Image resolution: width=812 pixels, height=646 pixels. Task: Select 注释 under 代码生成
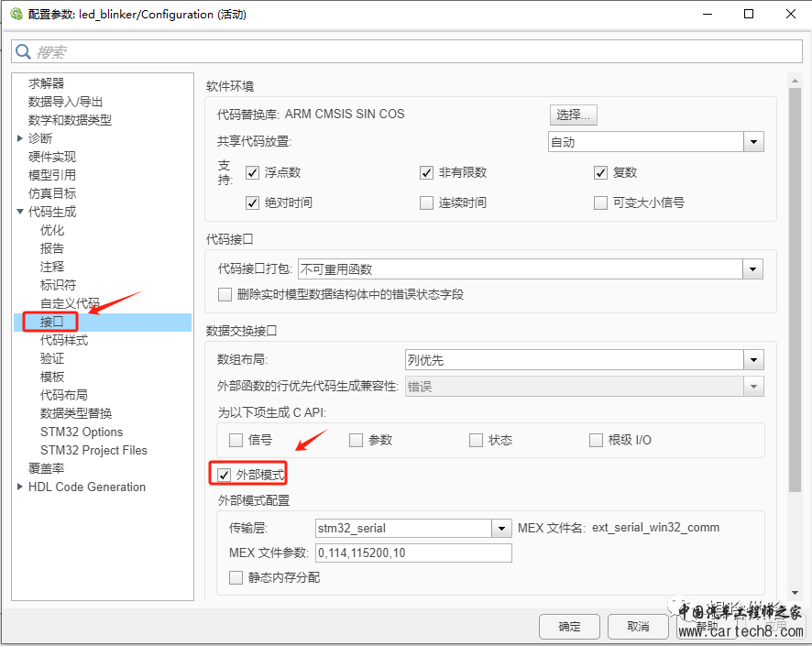[x=52, y=267]
